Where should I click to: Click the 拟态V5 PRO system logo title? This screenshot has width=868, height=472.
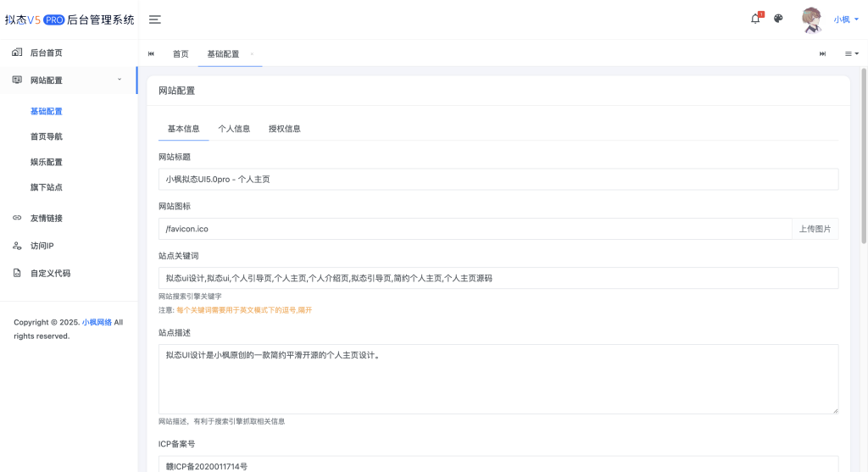(x=70, y=20)
